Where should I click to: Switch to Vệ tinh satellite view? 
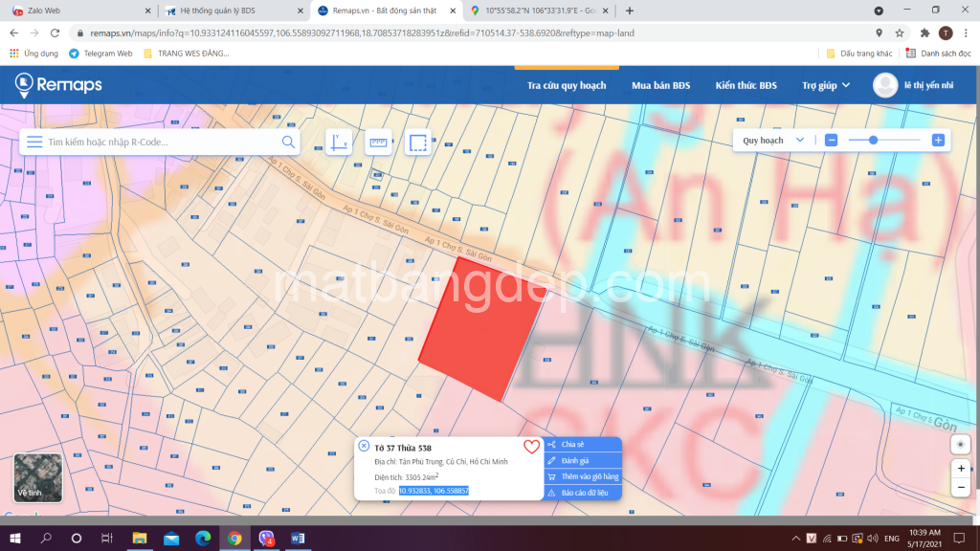pyautogui.click(x=38, y=477)
